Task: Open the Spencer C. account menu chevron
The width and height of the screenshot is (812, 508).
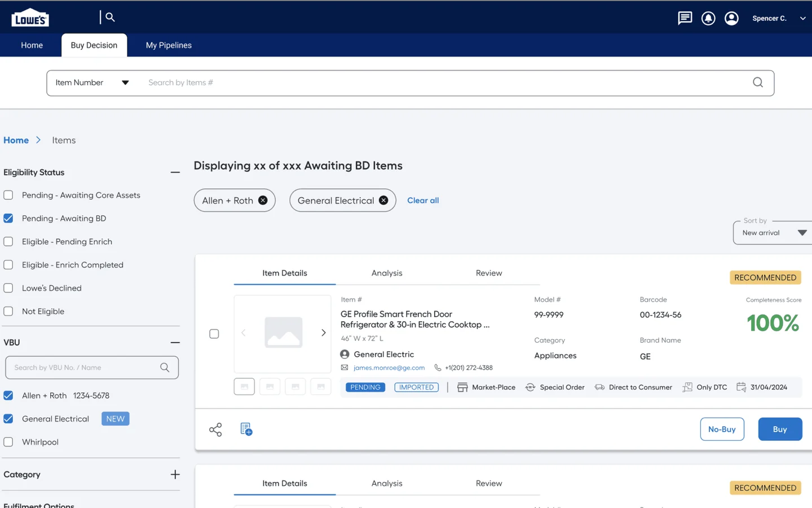Action: 802,19
